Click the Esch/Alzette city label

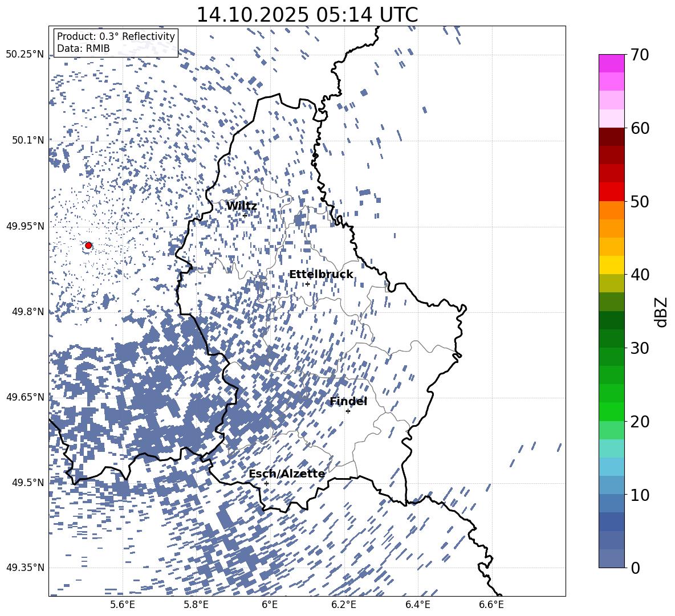(x=287, y=474)
